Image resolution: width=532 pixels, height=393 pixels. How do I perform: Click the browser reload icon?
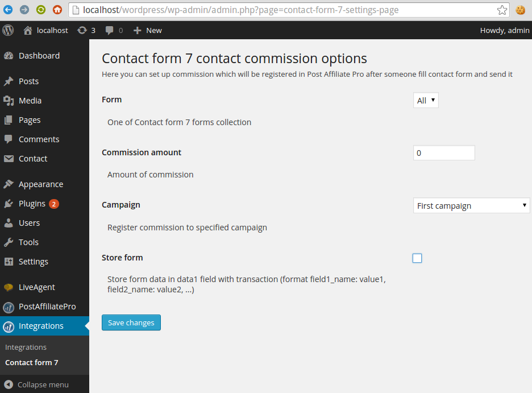[41, 10]
